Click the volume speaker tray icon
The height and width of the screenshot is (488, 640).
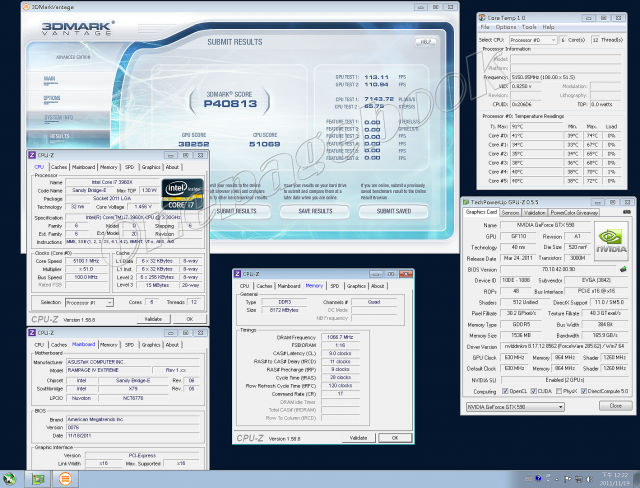coord(589,479)
